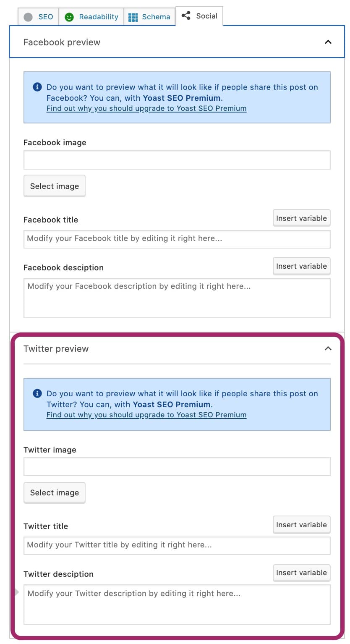Click the Social share icon

(x=186, y=16)
